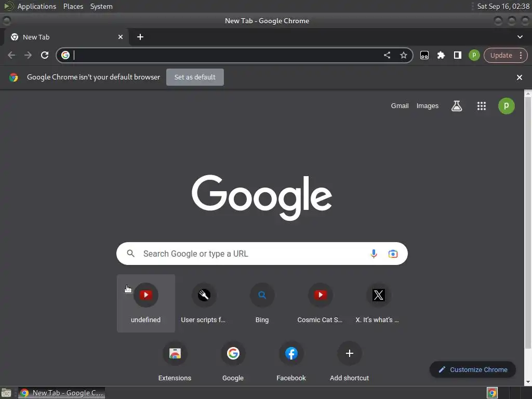Click the magnifier icon in search box

[130, 254]
